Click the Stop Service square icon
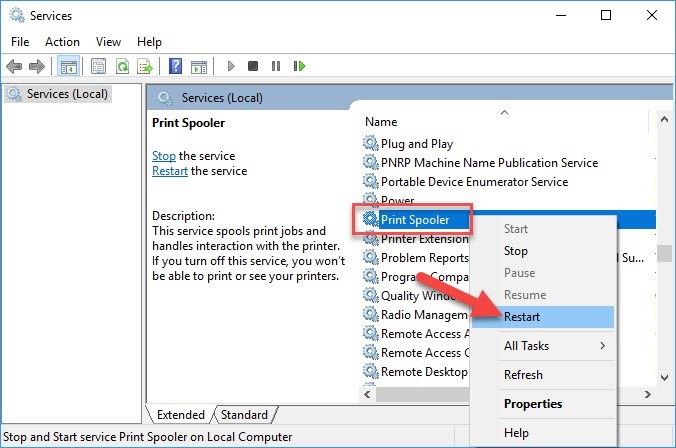Screen dimensions: 676x448 253,66
